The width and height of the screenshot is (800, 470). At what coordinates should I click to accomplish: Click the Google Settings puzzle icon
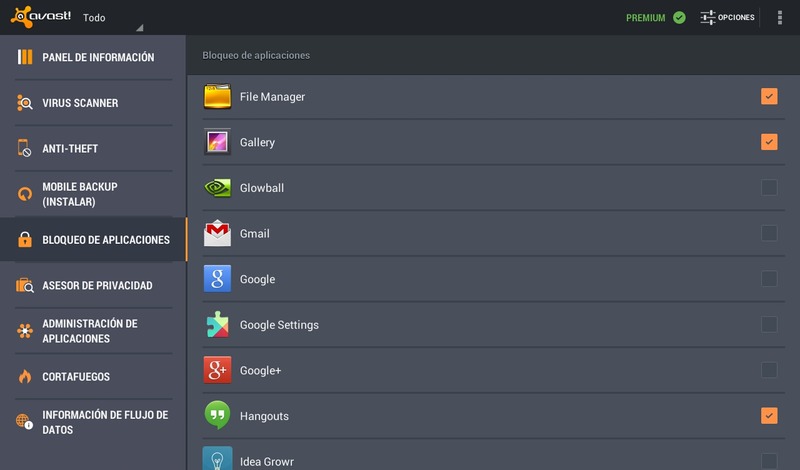[217, 325]
